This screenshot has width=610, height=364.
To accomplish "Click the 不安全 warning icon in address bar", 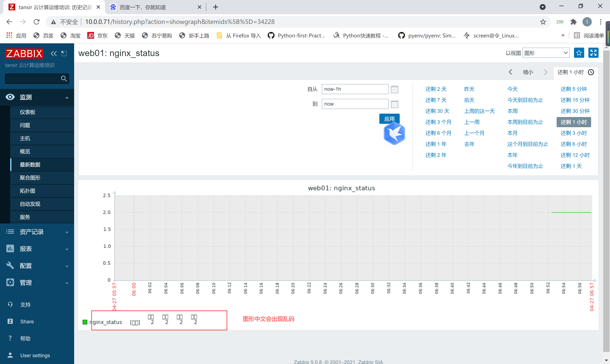I will click(x=54, y=22).
